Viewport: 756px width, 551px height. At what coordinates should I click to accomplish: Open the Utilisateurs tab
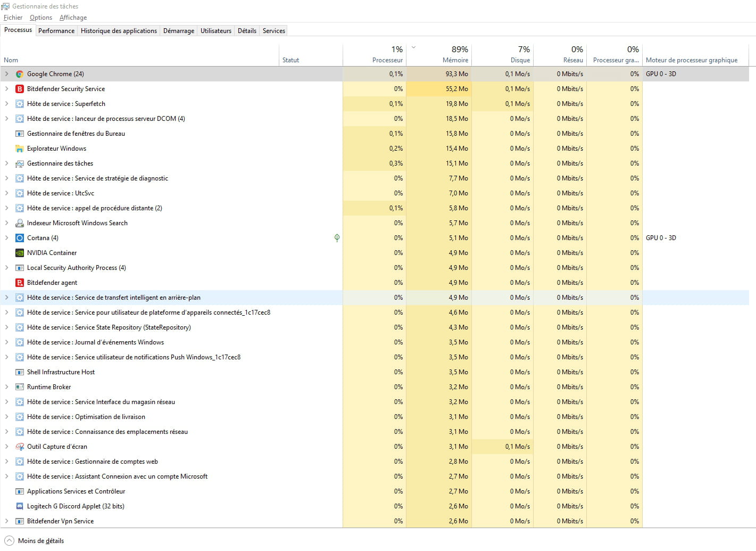(x=216, y=31)
